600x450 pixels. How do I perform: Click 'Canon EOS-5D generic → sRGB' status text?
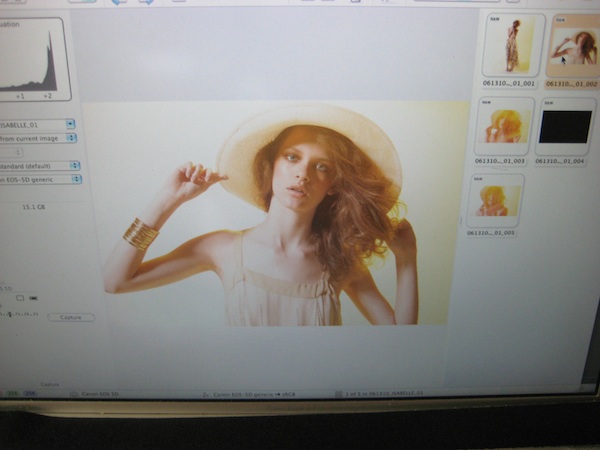pos(254,394)
